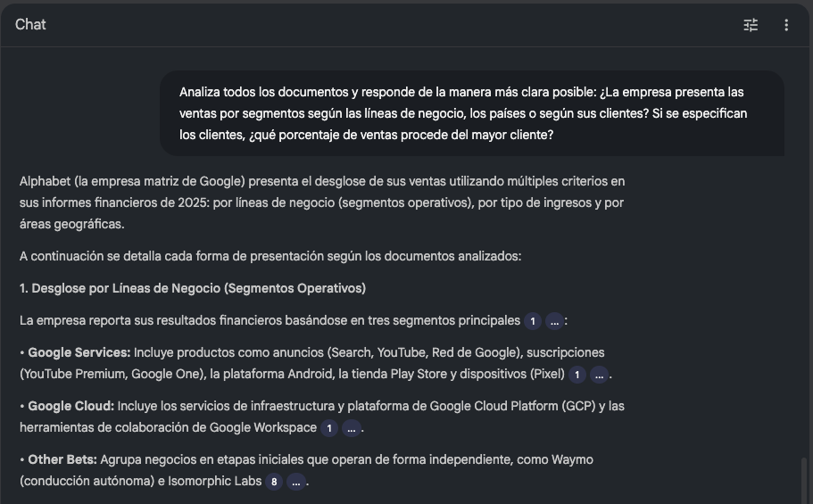Expand the ellipsis chip after "dispositivos (Pixel)"
The height and width of the screenshot is (504, 813).
[599, 375]
